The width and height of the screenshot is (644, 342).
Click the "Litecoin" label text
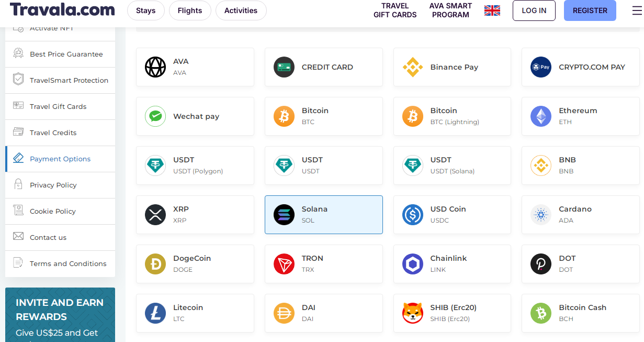(188, 307)
